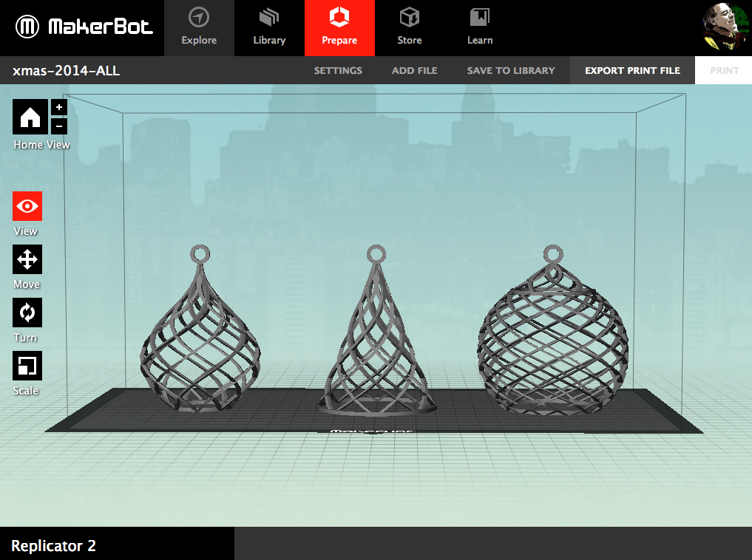Click SAVE TO LIBRARY
This screenshot has height=560, width=752.
[x=511, y=70]
